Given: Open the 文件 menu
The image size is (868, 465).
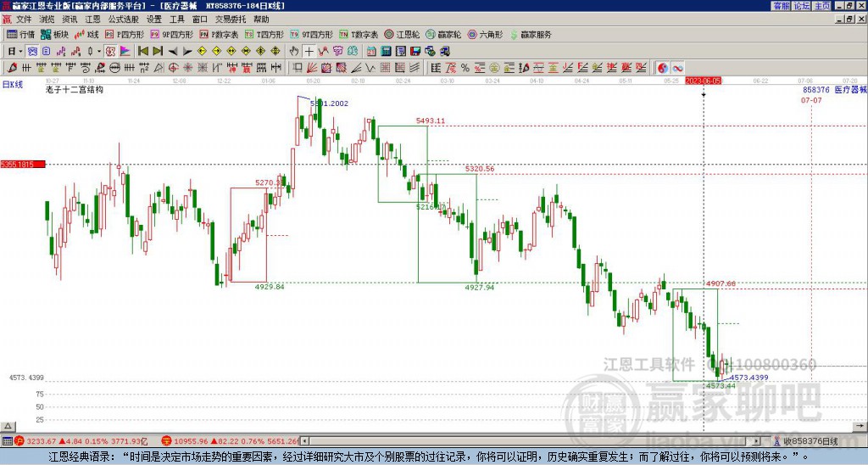Looking at the screenshot, I should pos(24,20).
